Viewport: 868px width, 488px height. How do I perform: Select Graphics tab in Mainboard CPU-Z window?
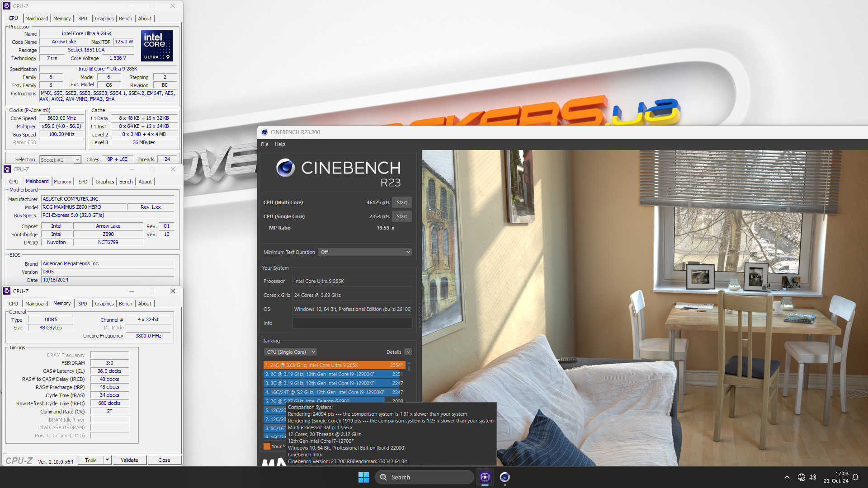pos(104,182)
